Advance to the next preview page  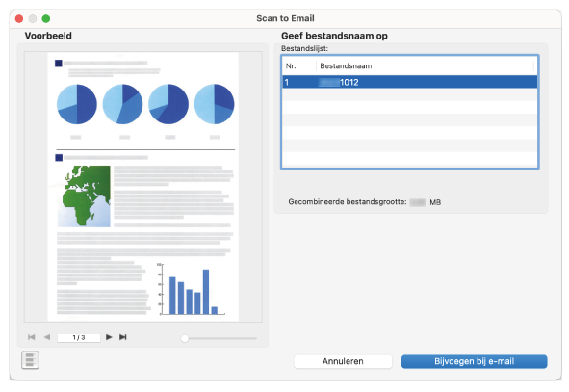click(109, 337)
